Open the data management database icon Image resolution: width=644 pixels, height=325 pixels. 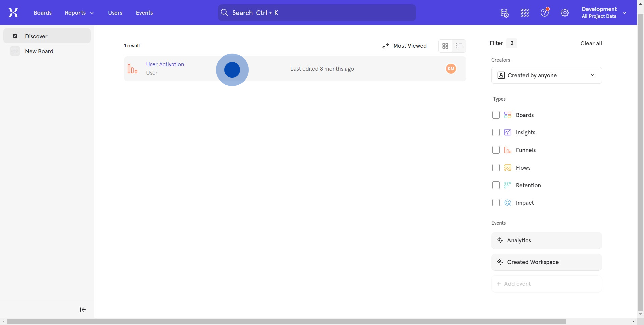pyautogui.click(x=504, y=13)
